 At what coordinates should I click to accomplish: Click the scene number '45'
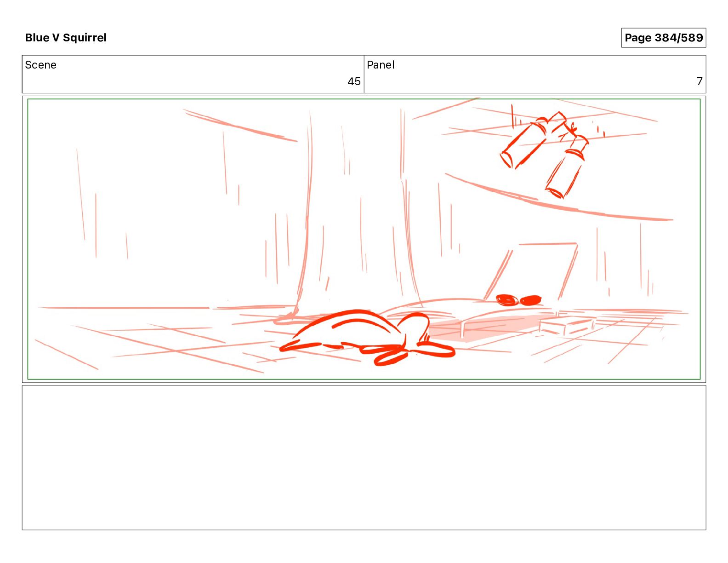pos(354,81)
